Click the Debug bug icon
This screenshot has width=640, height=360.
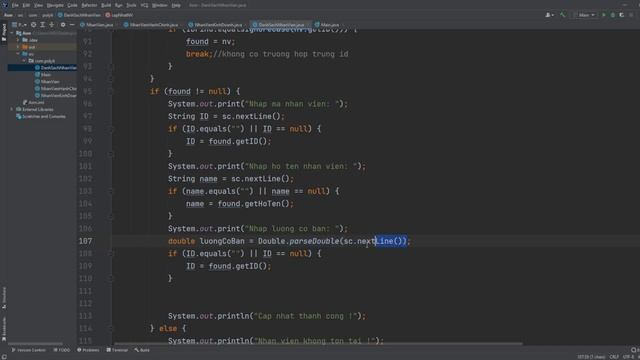tap(613, 15)
